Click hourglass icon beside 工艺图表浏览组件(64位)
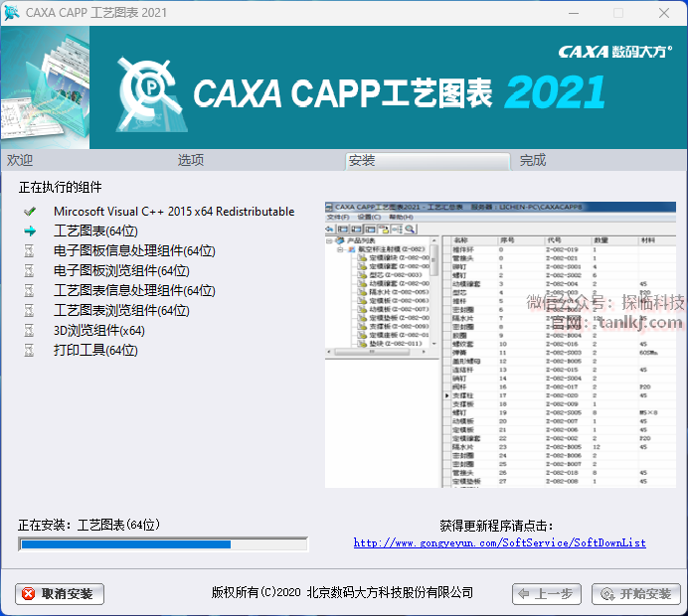The image size is (688, 616). point(29,310)
